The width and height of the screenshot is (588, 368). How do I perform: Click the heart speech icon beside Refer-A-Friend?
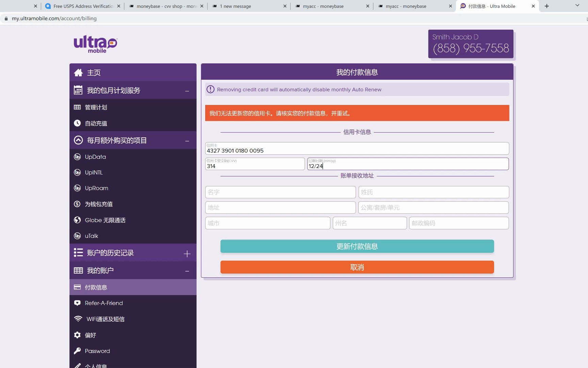pos(77,303)
